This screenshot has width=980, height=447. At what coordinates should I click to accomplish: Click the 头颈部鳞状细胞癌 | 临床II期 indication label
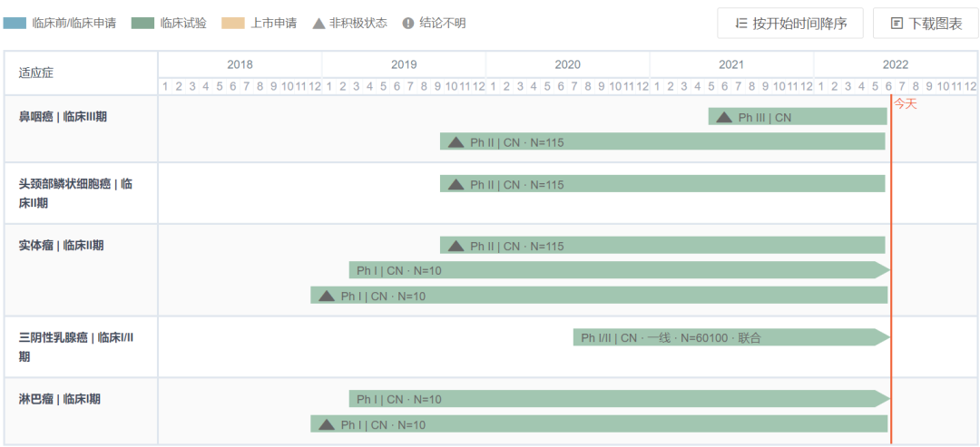pos(75,193)
